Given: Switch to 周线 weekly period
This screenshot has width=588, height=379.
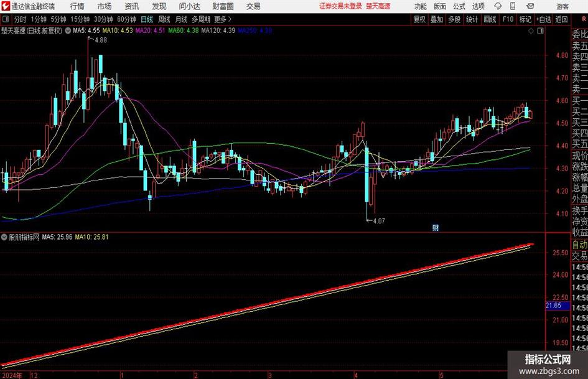Looking at the screenshot, I should 164,19.
